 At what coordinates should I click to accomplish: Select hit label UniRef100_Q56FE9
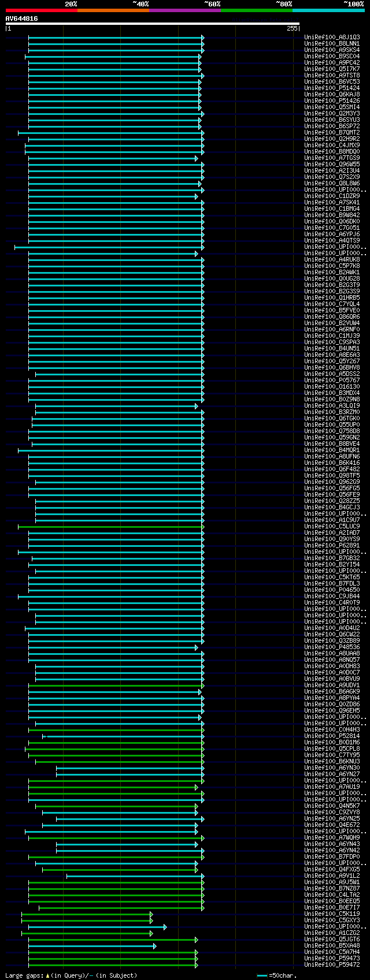point(332,495)
